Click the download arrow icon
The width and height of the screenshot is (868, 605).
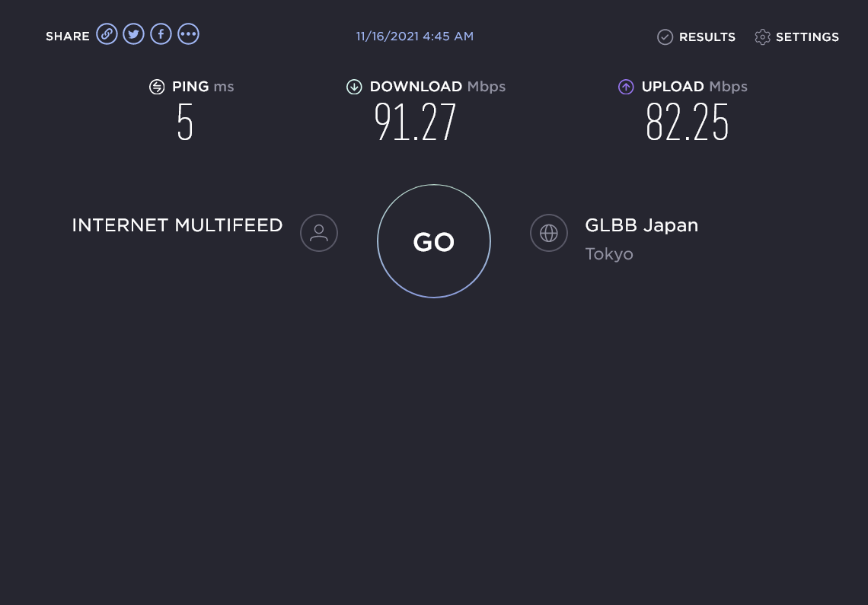click(x=354, y=87)
